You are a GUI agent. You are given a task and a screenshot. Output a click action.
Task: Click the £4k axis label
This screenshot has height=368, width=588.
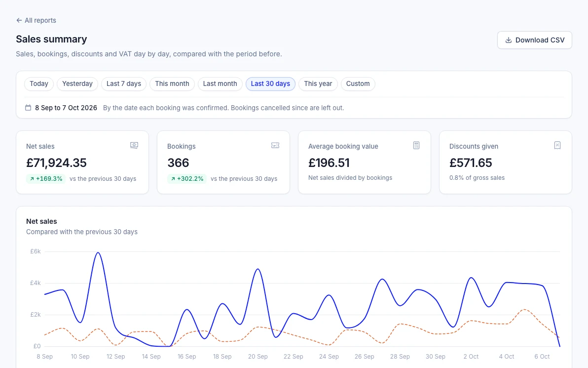[x=35, y=283]
